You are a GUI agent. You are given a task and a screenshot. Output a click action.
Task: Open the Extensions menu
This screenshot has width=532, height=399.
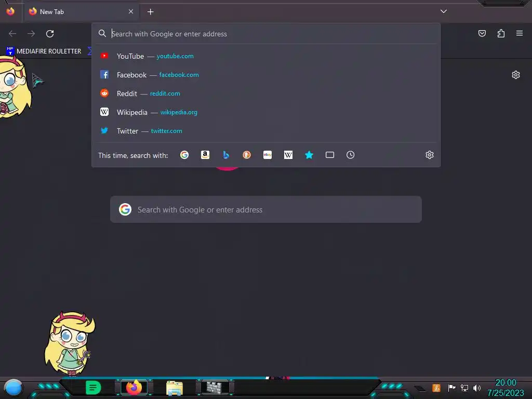tap(501, 33)
